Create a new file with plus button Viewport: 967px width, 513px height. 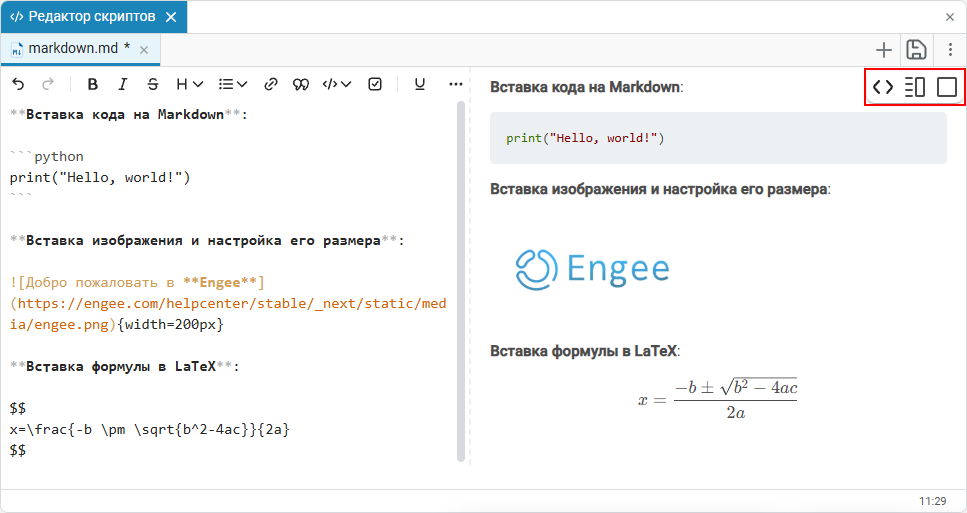[x=884, y=50]
